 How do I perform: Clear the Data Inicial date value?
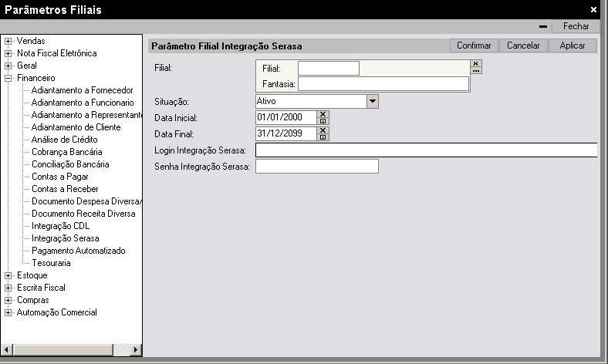coord(323,114)
